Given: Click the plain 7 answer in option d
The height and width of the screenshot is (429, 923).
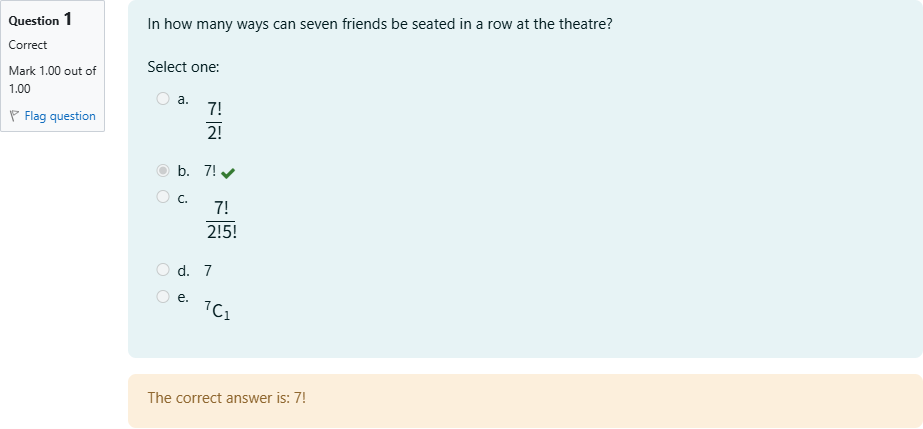Looking at the screenshot, I should [208, 270].
